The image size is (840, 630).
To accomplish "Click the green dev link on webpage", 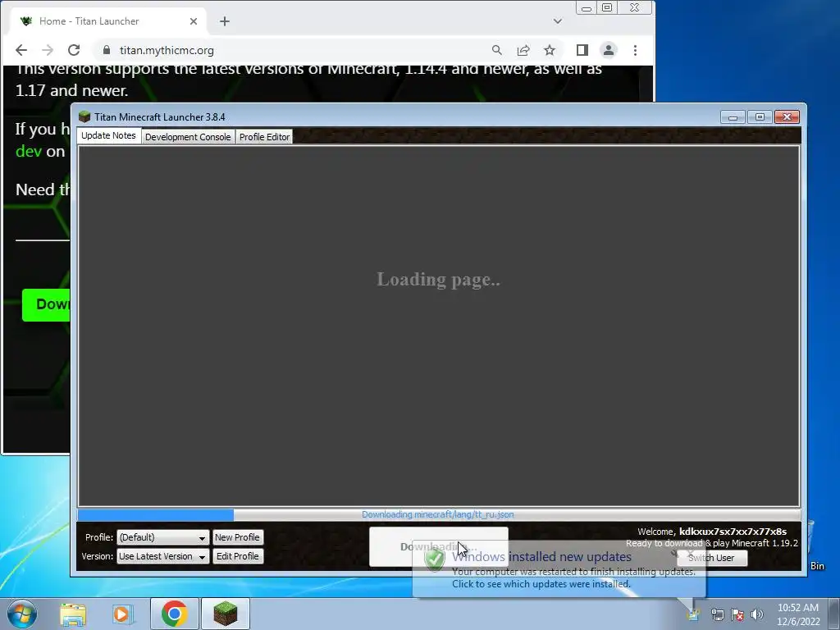I will [x=29, y=152].
